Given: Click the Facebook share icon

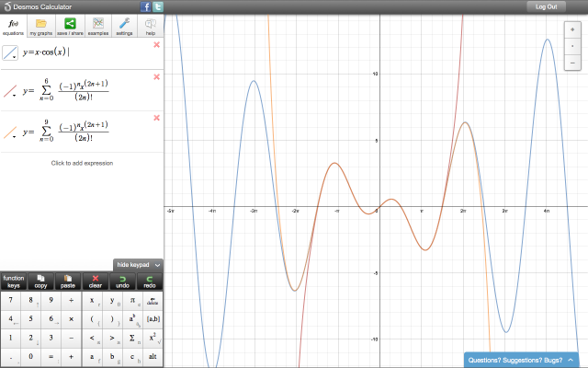Looking at the screenshot, I should pos(145,6).
